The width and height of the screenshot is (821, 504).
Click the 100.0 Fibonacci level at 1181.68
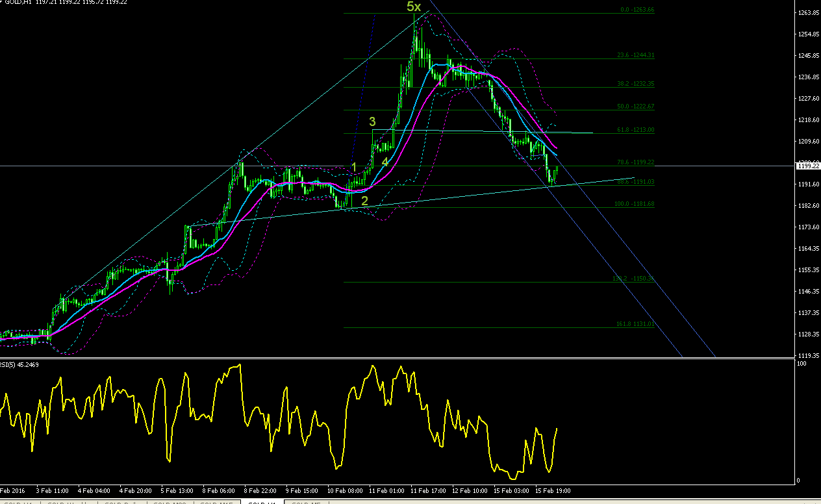pos(634,204)
